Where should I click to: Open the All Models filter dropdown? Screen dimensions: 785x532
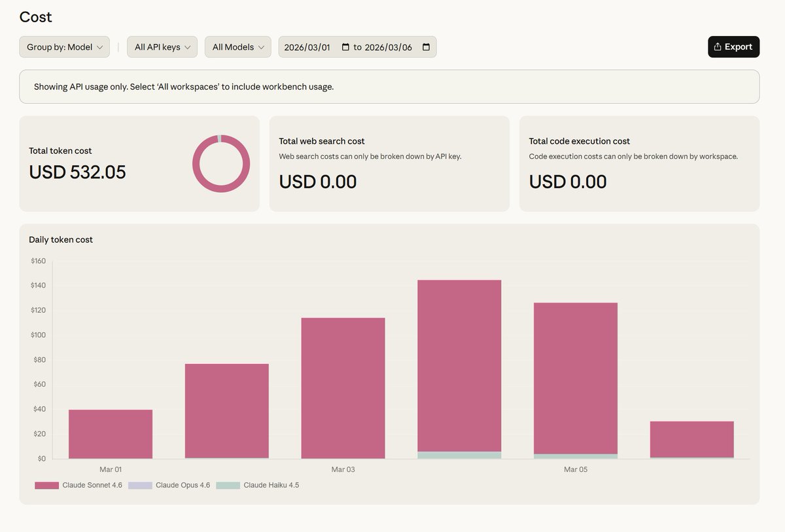[238, 47]
